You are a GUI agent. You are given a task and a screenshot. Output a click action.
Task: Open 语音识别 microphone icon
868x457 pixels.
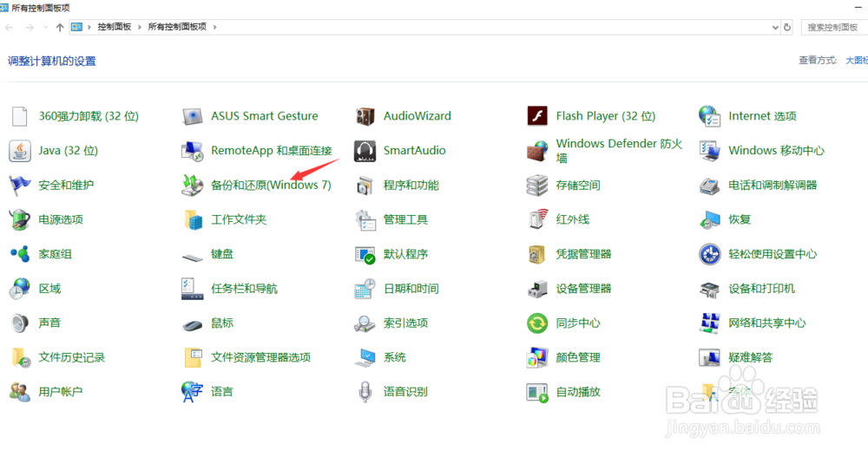tap(365, 392)
